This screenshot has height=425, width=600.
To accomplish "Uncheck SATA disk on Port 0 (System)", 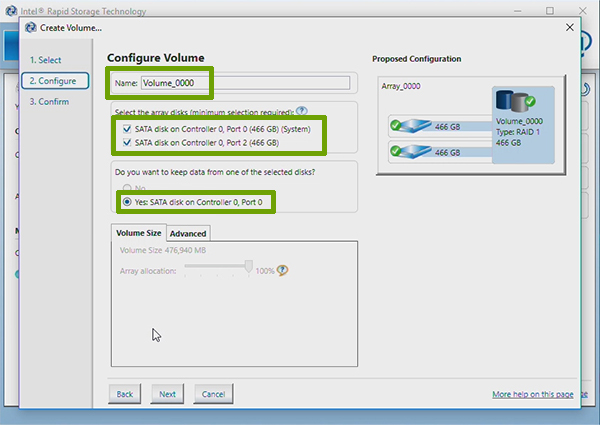I will (127, 129).
